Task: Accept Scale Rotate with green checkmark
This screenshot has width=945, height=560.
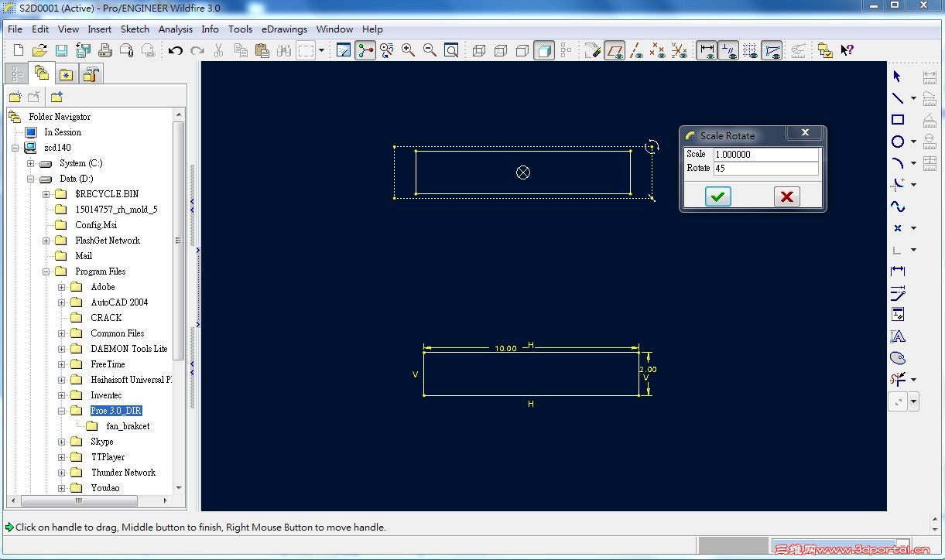Action: 717,196
